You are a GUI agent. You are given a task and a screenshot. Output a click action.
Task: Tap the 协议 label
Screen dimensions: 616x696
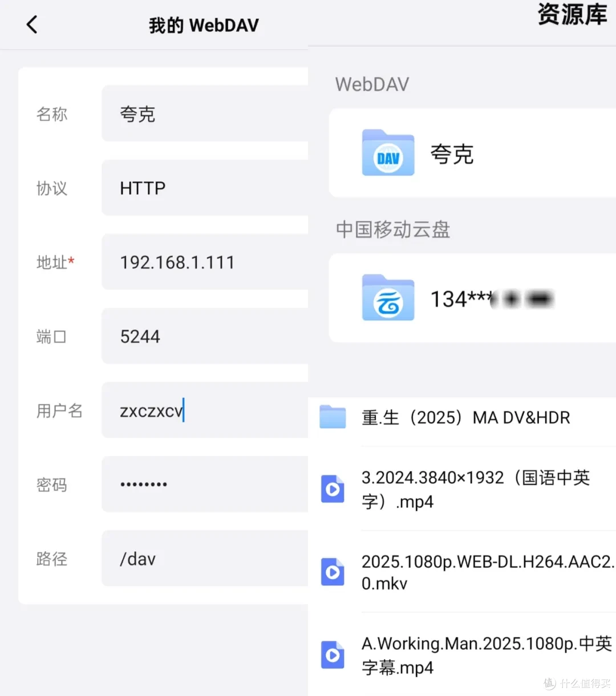[x=52, y=188]
